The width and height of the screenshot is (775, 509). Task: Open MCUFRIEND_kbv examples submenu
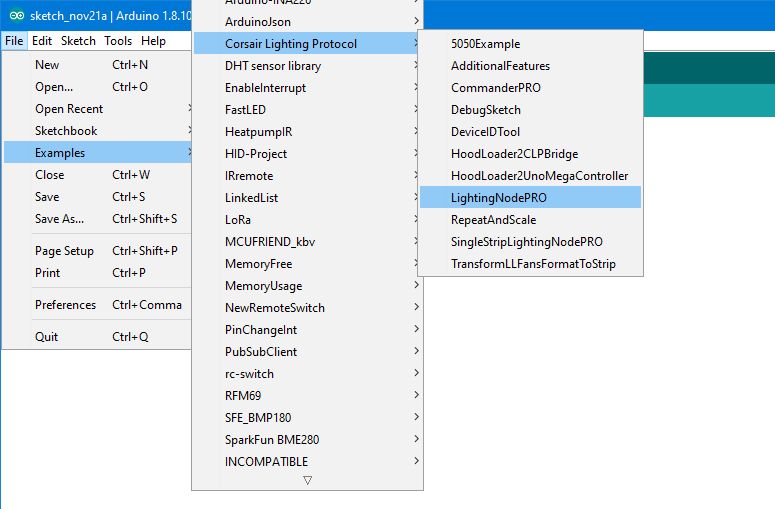(307, 242)
